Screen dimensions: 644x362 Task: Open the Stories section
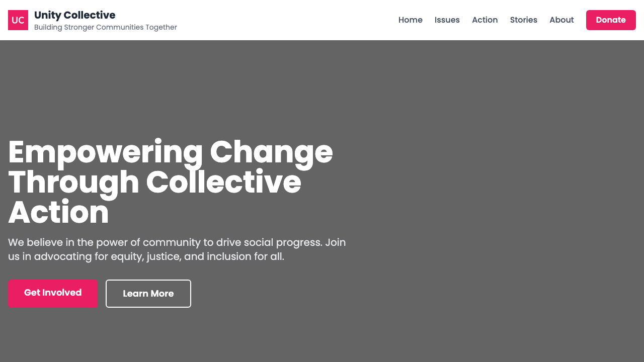523,20
